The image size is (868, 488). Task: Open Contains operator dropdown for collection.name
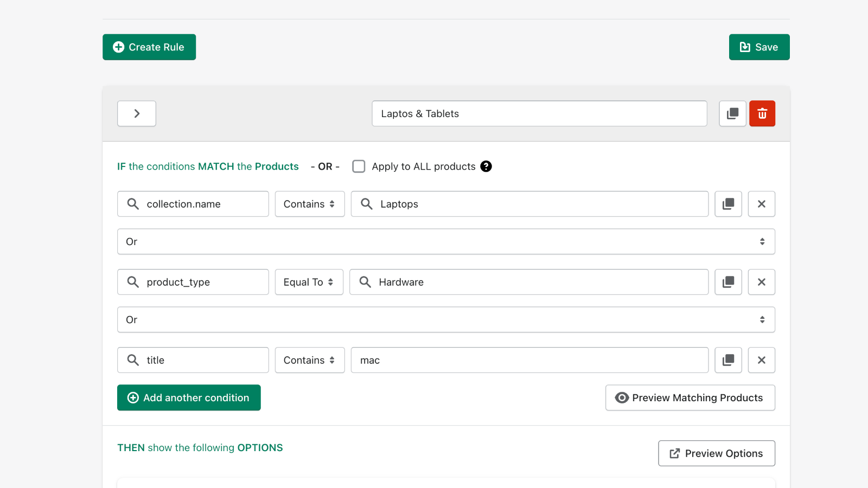click(309, 204)
